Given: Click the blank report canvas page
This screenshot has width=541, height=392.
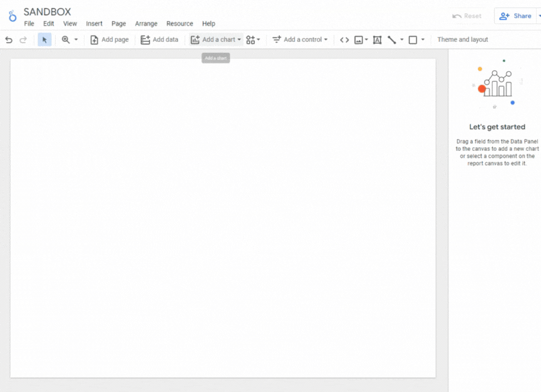Looking at the screenshot, I should click(x=223, y=218).
